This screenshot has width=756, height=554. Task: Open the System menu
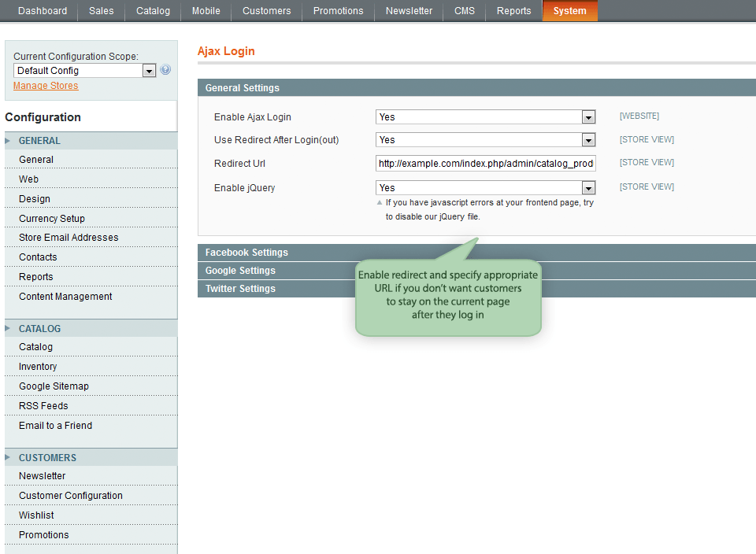coord(569,11)
